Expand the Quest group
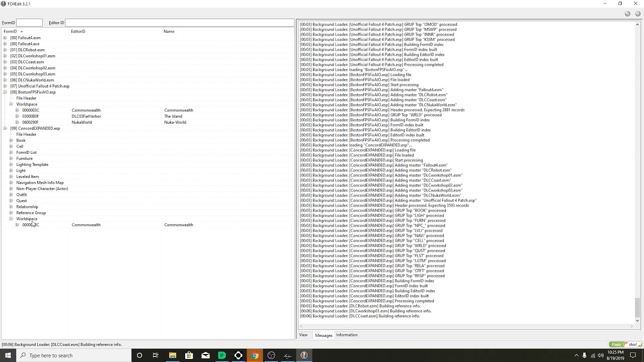This screenshot has height=362, width=644. (x=11, y=201)
